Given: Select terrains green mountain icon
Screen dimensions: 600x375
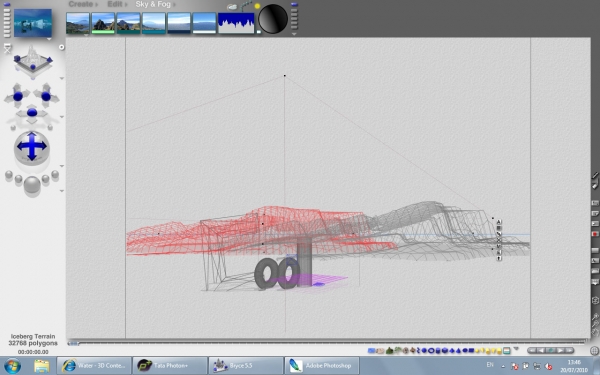Looking at the screenshot, I should coord(390,350).
